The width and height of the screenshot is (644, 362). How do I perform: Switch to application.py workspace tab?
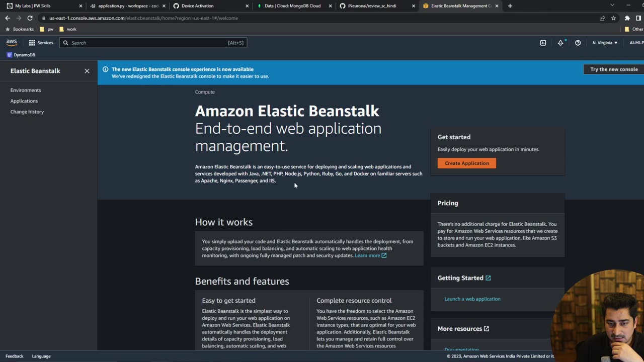click(x=128, y=6)
